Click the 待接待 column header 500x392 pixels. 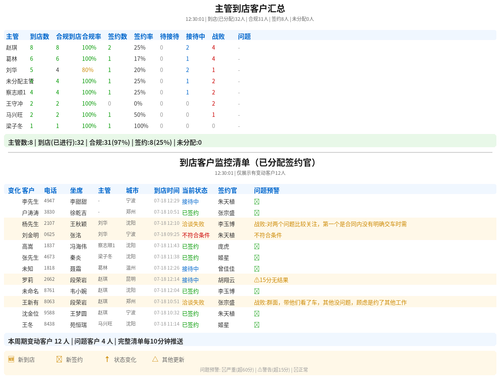coord(169,36)
